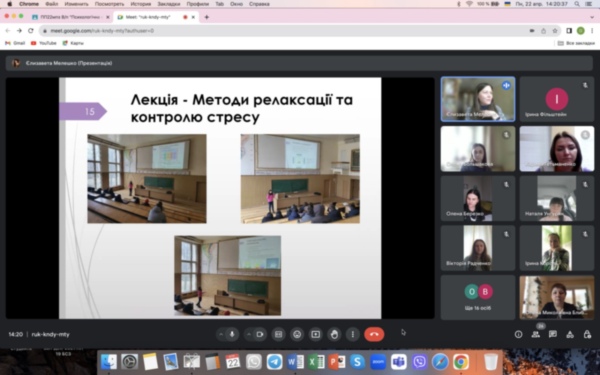
Task: Toggle the captions button
Action: coord(279,334)
